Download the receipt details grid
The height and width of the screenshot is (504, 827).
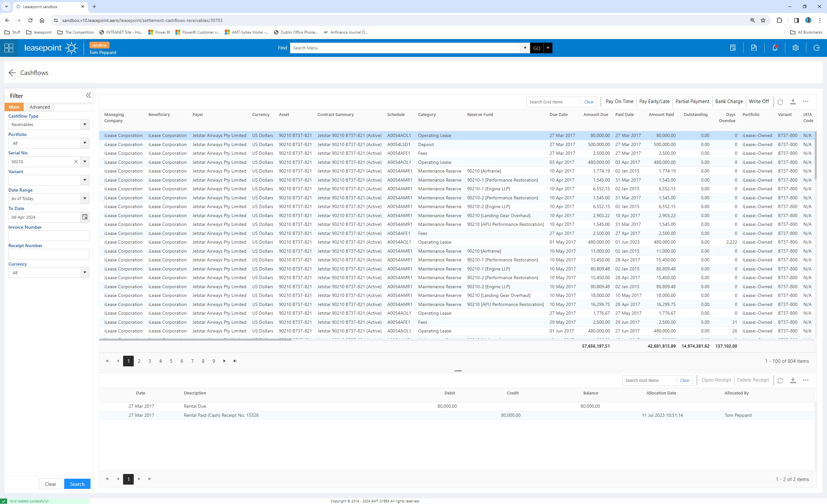pyautogui.click(x=793, y=380)
